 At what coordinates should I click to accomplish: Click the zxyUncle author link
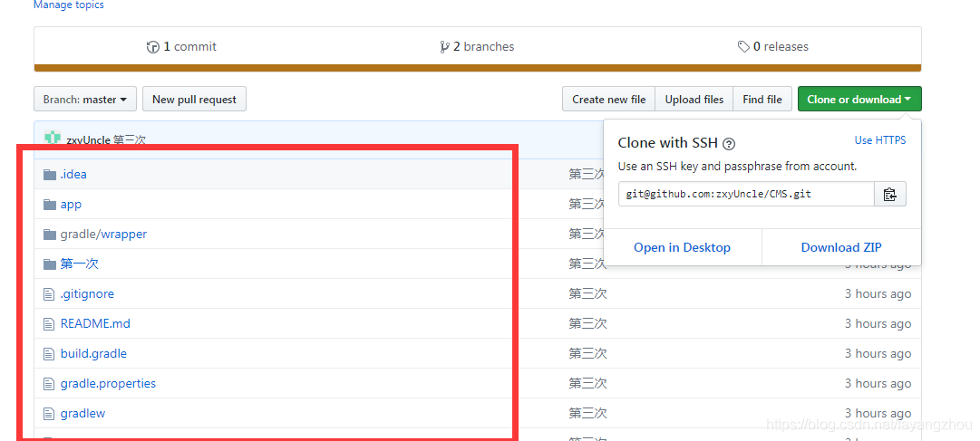click(x=88, y=140)
